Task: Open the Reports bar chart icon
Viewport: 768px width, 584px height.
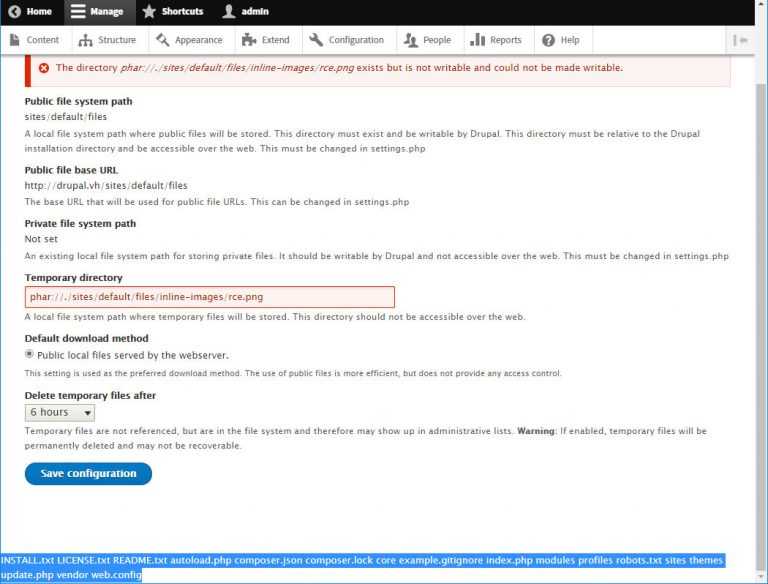Action: click(x=477, y=40)
